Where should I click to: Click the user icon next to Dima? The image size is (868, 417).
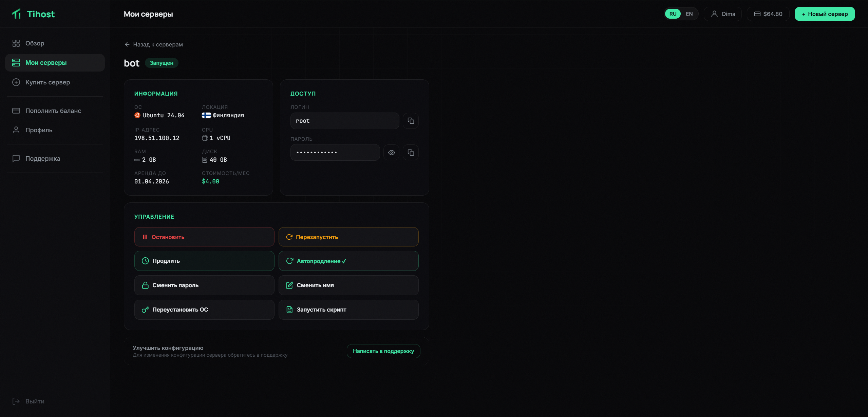click(x=714, y=14)
